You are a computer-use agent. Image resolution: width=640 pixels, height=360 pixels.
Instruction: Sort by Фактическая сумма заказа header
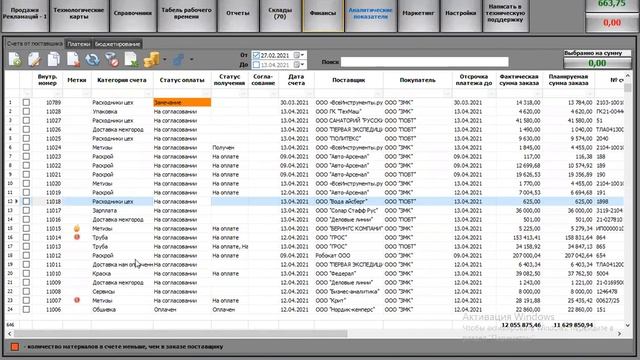coord(519,80)
